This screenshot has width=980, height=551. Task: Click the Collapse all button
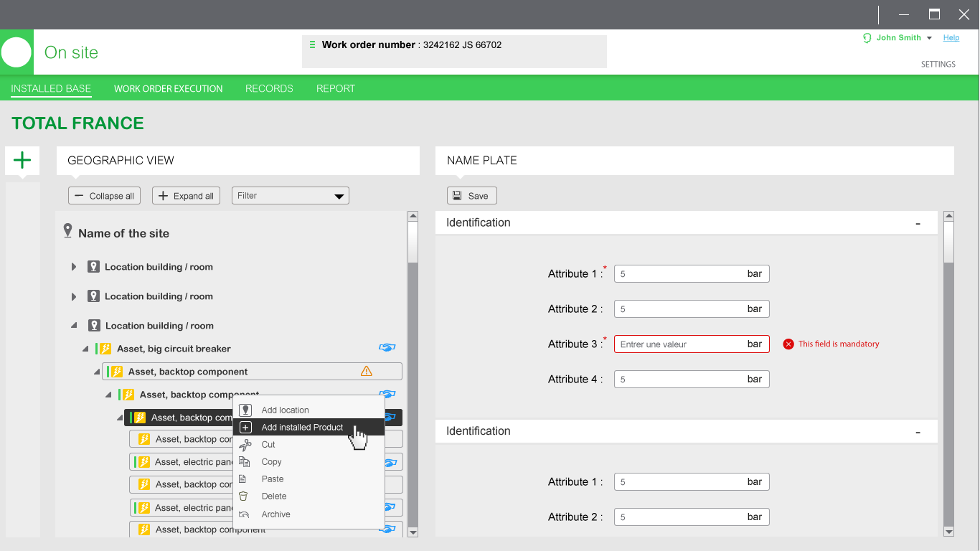click(105, 196)
